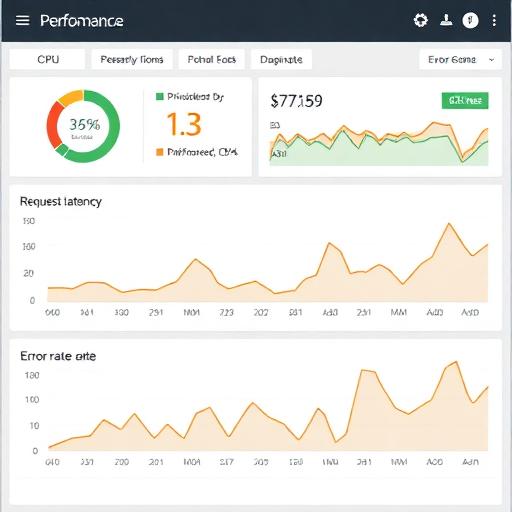Click the Request latency chart title
The image size is (512, 512).
[x=61, y=202]
